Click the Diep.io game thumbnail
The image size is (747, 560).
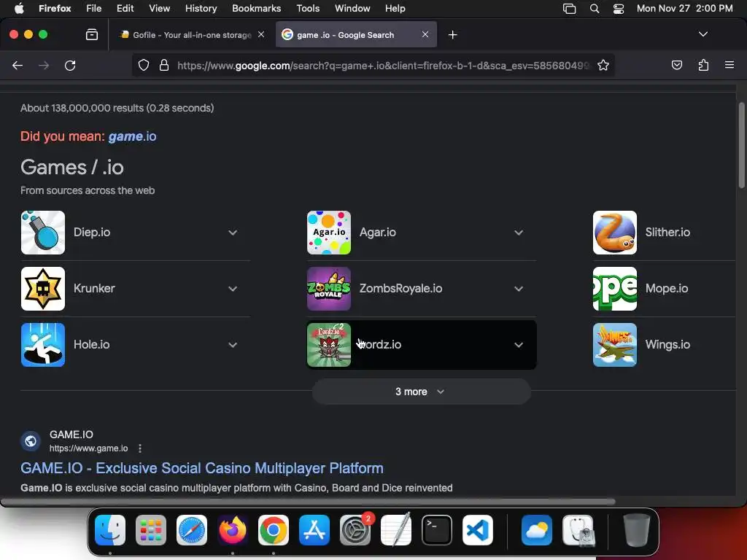(x=43, y=233)
